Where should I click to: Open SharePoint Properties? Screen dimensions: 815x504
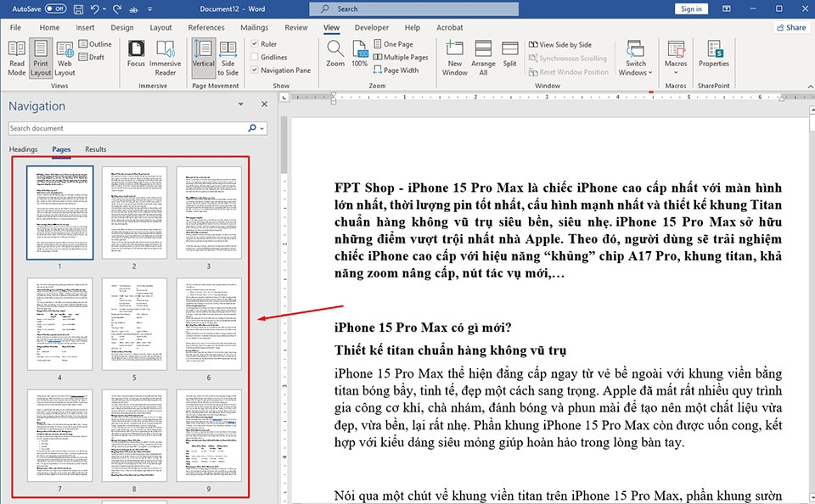click(x=714, y=54)
